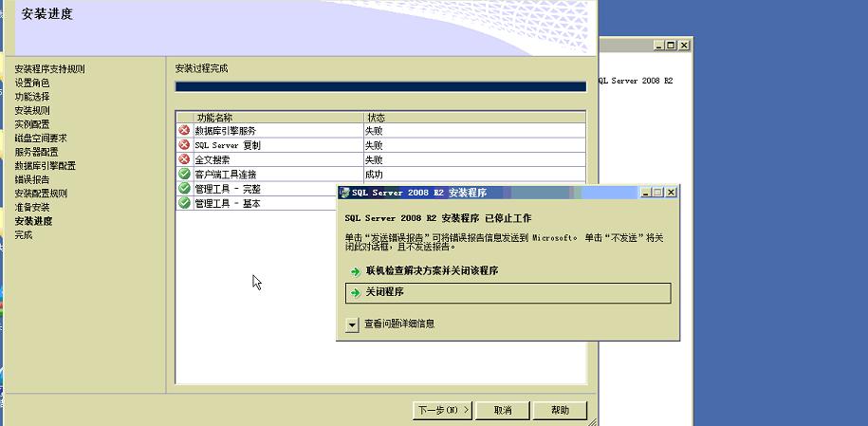
Task: Click the failed icon beside 数据库引擎服务
Action: coord(184,130)
